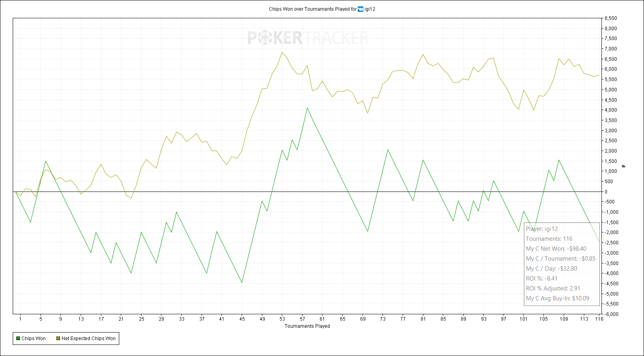The height and width of the screenshot is (356, 644).
Task: Select Tournaments: 116 in the stats tooltip
Action: [549, 239]
